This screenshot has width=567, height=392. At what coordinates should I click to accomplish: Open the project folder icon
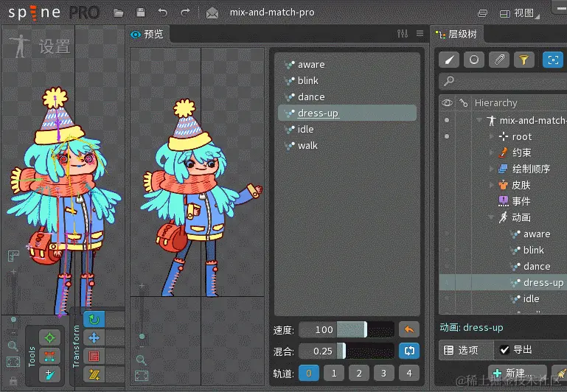pos(118,13)
